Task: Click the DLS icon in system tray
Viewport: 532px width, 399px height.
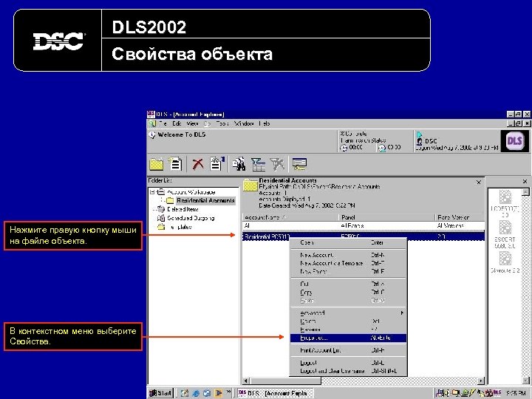Action: tap(497, 393)
